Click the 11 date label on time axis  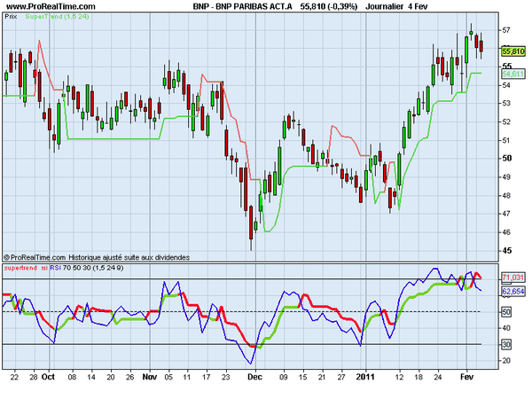(187, 378)
